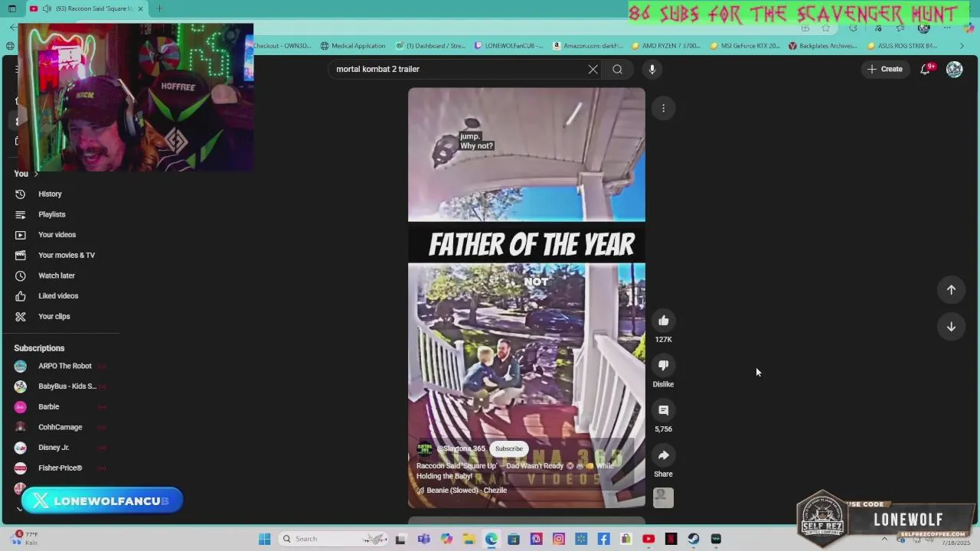Screen dimensions: 980x551
Task: Expand the You section chevron
Action: (35, 174)
